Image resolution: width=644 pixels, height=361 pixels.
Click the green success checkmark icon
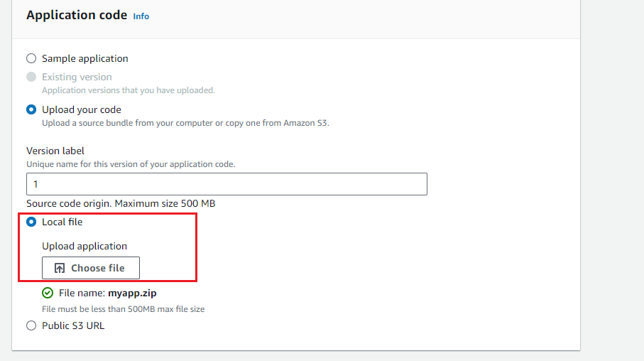coord(48,293)
